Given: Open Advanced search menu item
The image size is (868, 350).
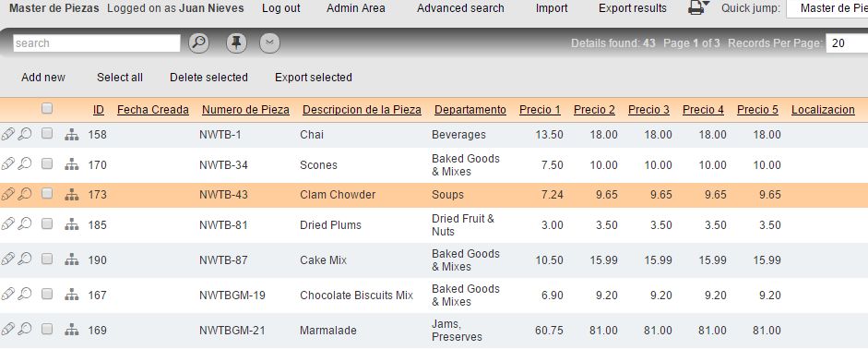Looking at the screenshot, I should click(460, 8).
